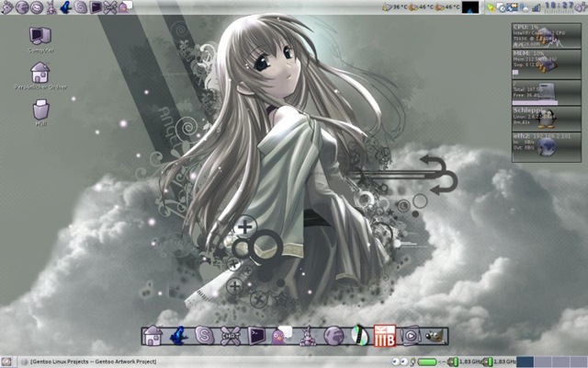Click the MEM memory monitor widget
This screenshot has height=368, width=588.
pos(547,63)
